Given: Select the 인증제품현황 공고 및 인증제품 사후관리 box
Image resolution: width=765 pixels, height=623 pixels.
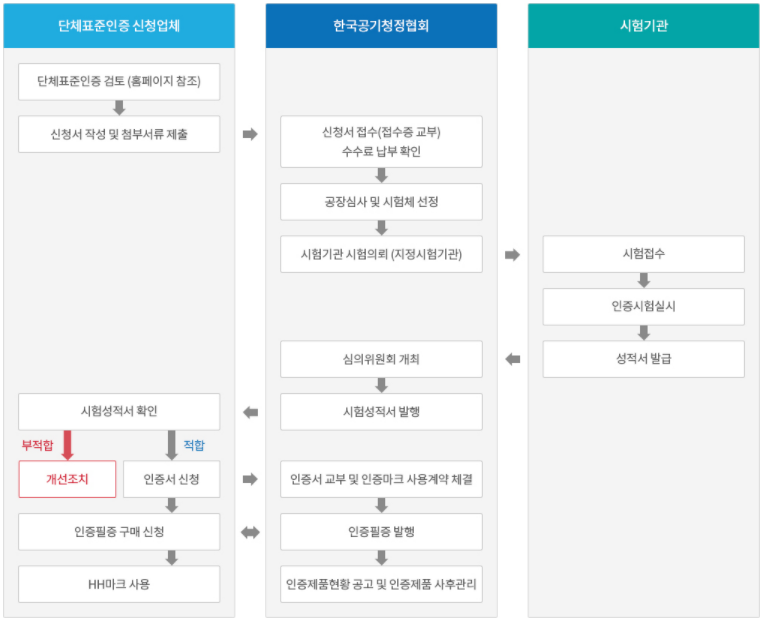Looking at the screenshot, I should [381, 584].
